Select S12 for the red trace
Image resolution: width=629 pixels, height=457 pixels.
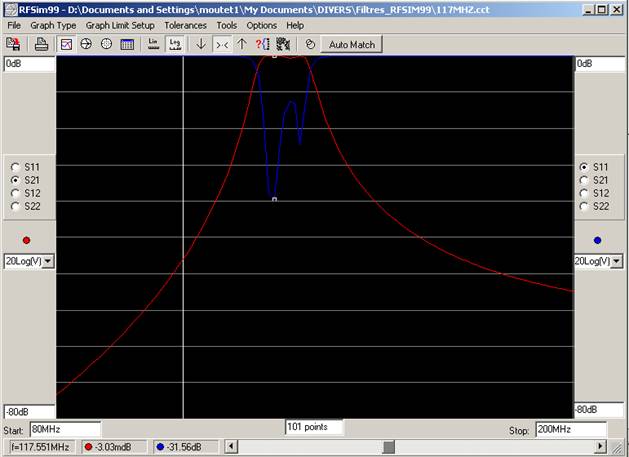tap(15, 193)
